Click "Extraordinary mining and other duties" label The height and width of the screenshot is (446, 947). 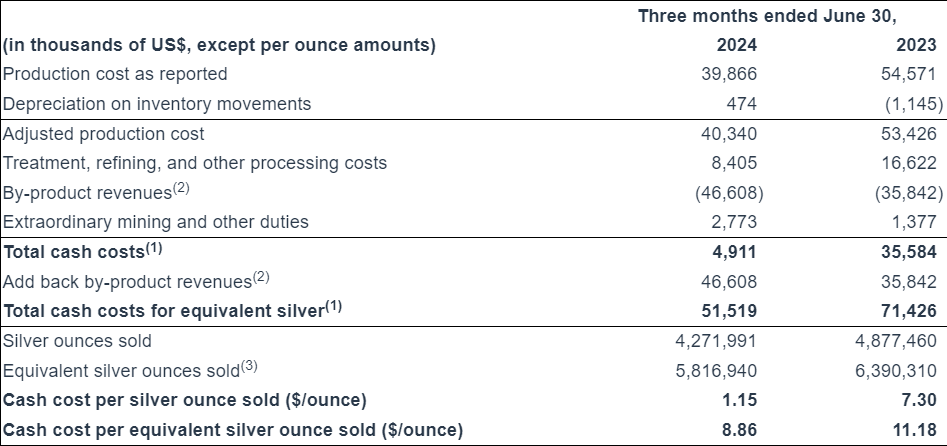coord(156,222)
